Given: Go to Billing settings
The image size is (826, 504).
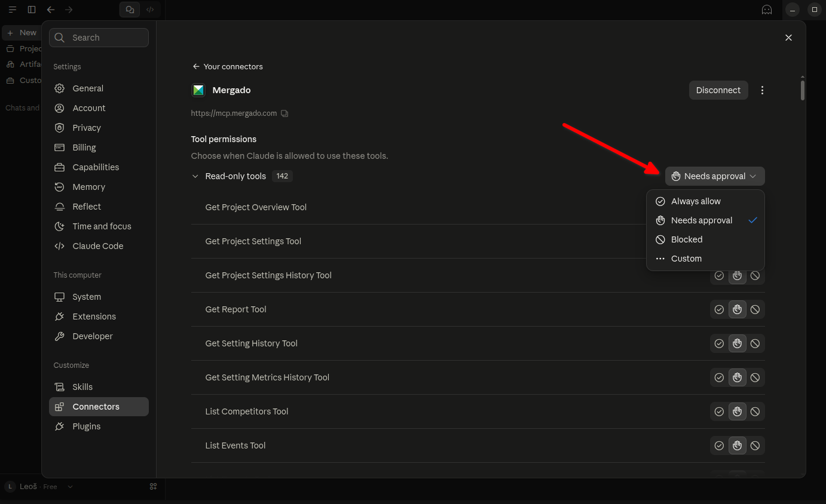Looking at the screenshot, I should coord(99,147).
